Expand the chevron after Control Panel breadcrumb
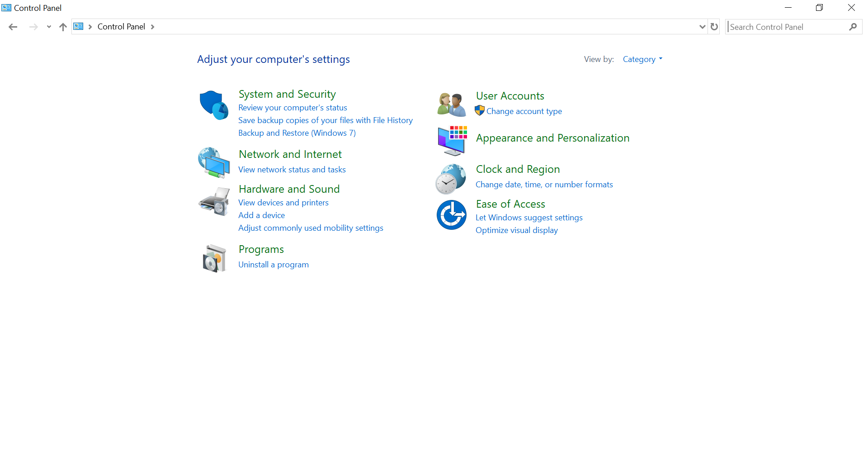 (x=152, y=27)
